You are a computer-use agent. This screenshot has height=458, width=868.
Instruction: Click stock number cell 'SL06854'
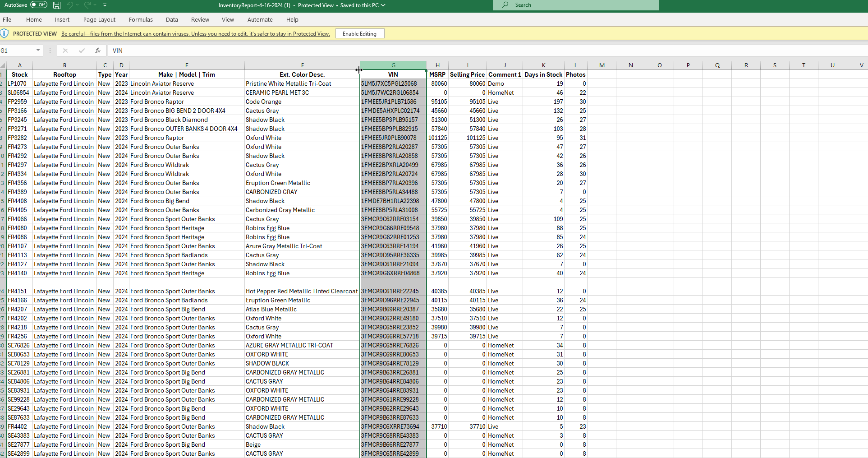coord(20,93)
